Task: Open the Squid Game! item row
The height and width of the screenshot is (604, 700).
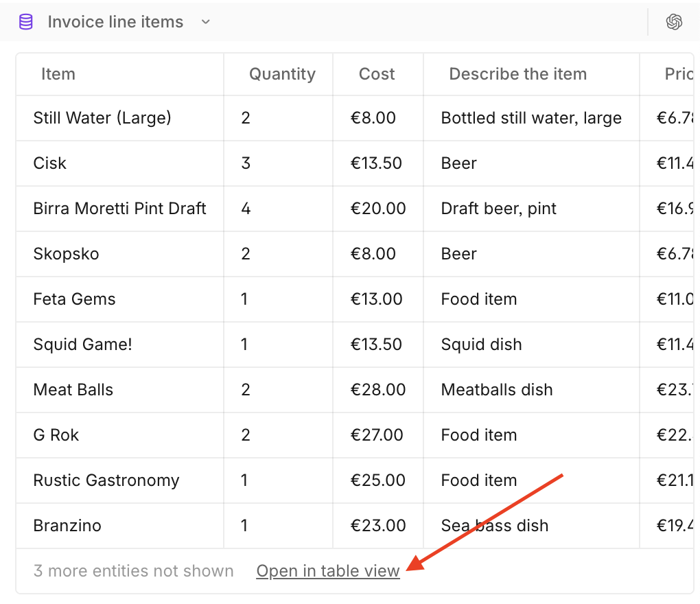Action: pyautogui.click(x=82, y=345)
